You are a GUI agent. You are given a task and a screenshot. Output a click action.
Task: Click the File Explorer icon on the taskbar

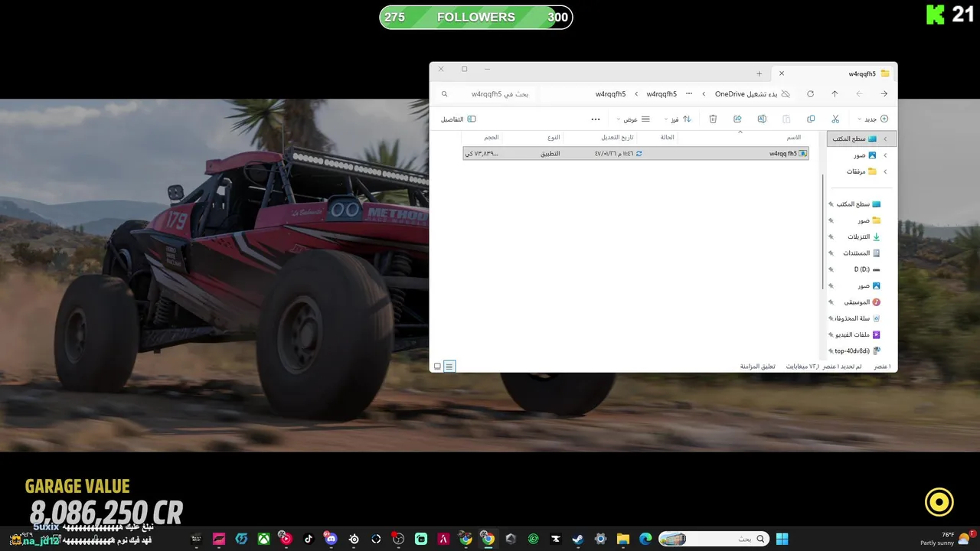pos(622,539)
